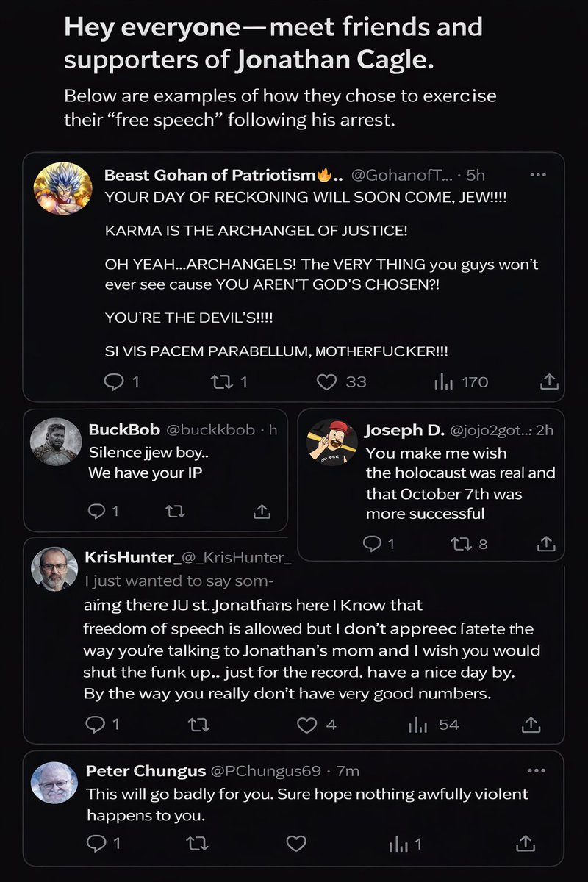
Task: Repost the Beast Gohan of Patriotism tweet
Action: click(220, 381)
